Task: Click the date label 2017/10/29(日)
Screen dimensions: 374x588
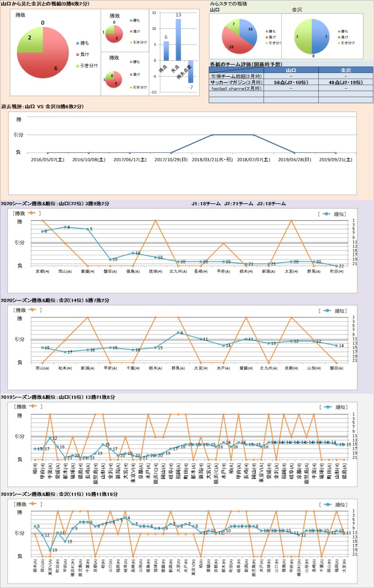Action: [171, 159]
